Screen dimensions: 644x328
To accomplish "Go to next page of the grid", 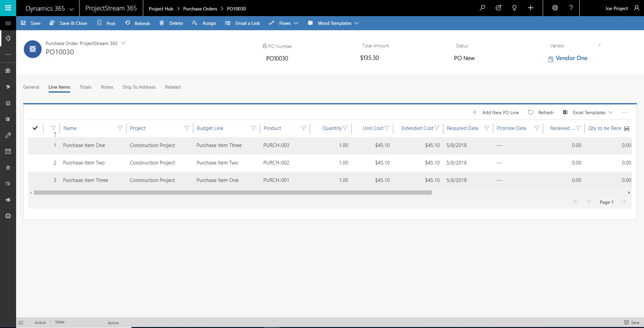I will click(624, 202).
